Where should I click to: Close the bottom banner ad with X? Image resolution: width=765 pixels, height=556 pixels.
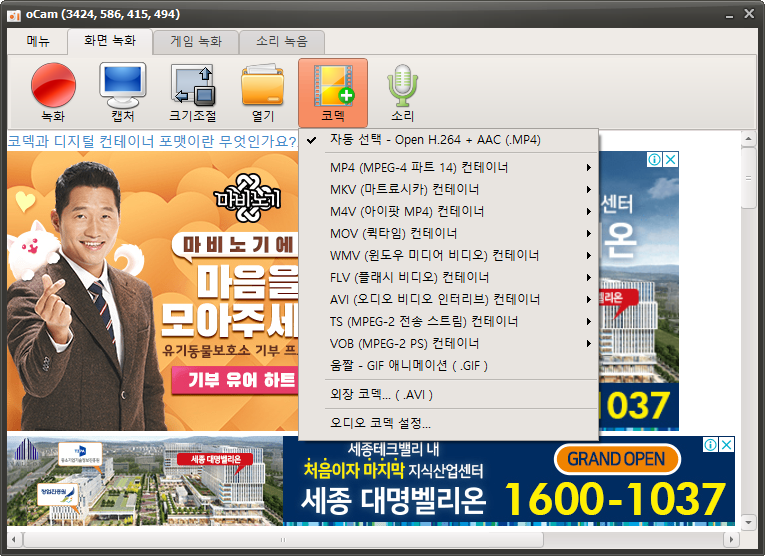click(x=727, y=444)
